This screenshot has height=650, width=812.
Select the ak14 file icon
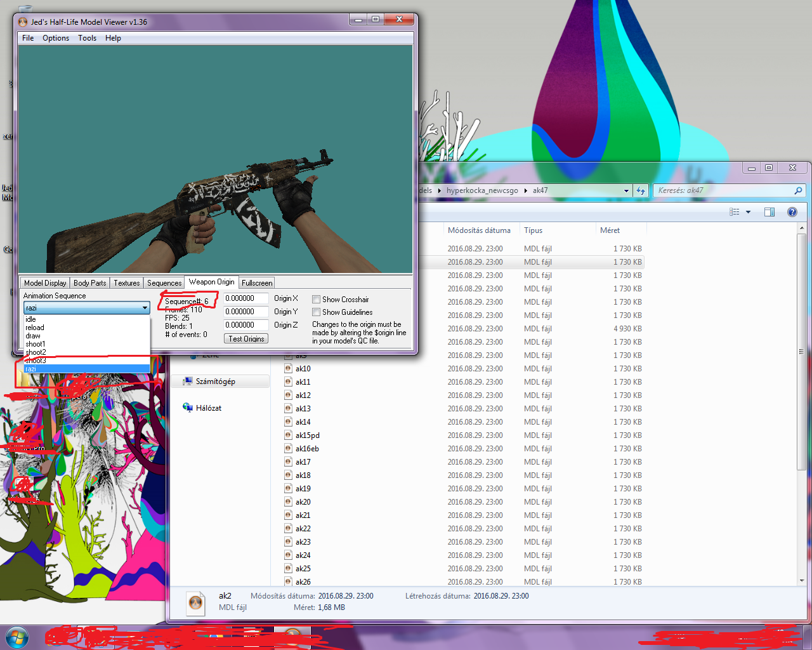[x=289, y=421]
